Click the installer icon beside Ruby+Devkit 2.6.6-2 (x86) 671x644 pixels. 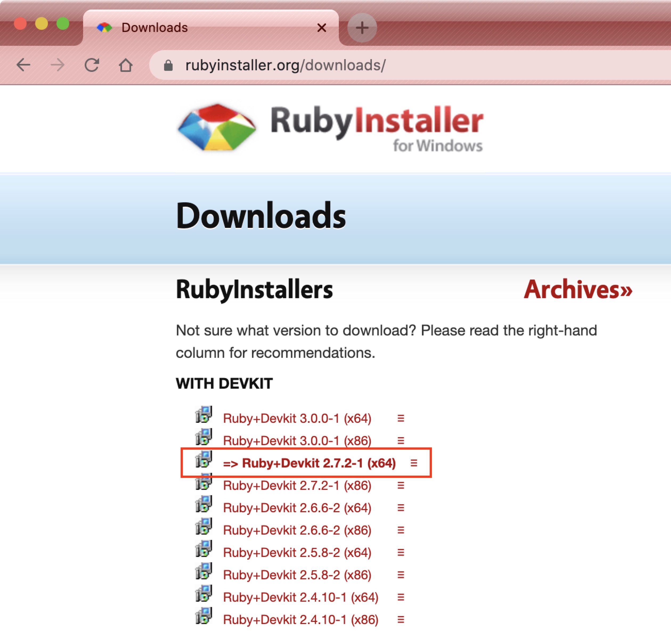click(204, 526)
